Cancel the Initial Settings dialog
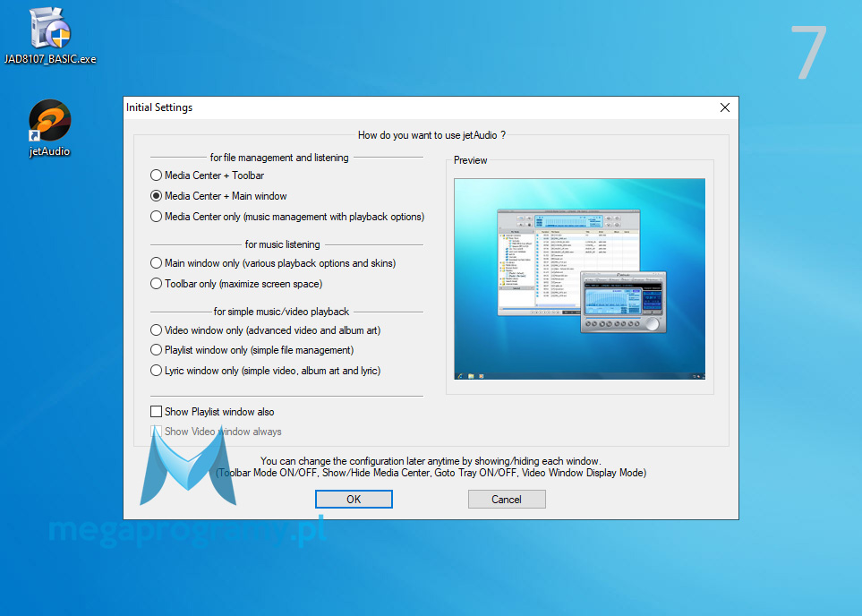Screen dimensions: 862x616 click(x=507, y=500)
